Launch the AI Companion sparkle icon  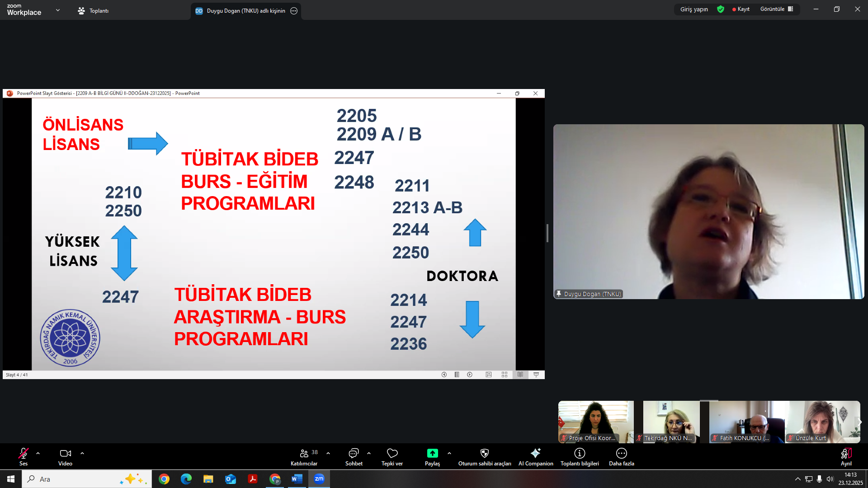pos(536,453)
